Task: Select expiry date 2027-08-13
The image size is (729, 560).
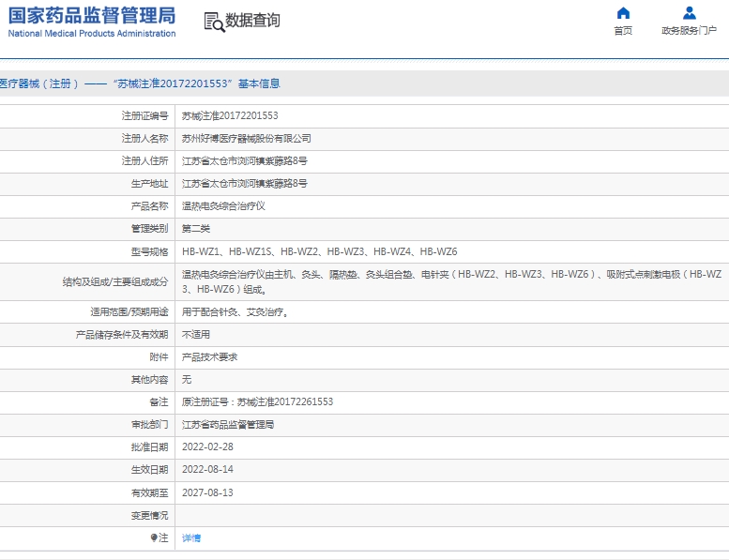Action: click(207, 492)
